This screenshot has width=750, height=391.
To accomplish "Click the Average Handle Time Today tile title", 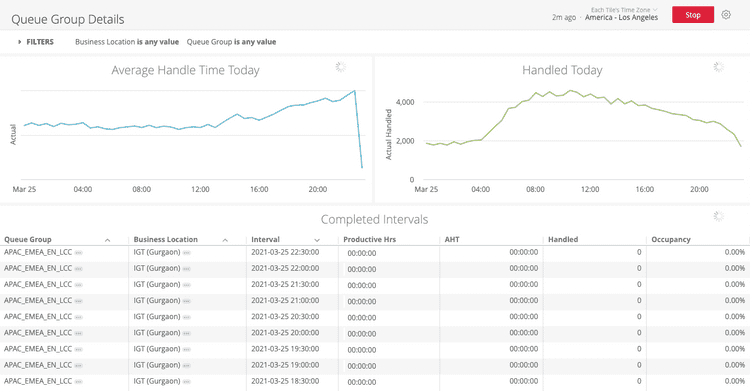I will (186, 70).
